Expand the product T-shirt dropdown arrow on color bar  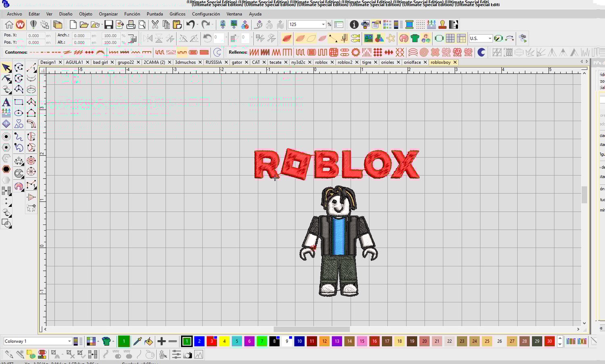pyautogui.click(x=113, y=341)
